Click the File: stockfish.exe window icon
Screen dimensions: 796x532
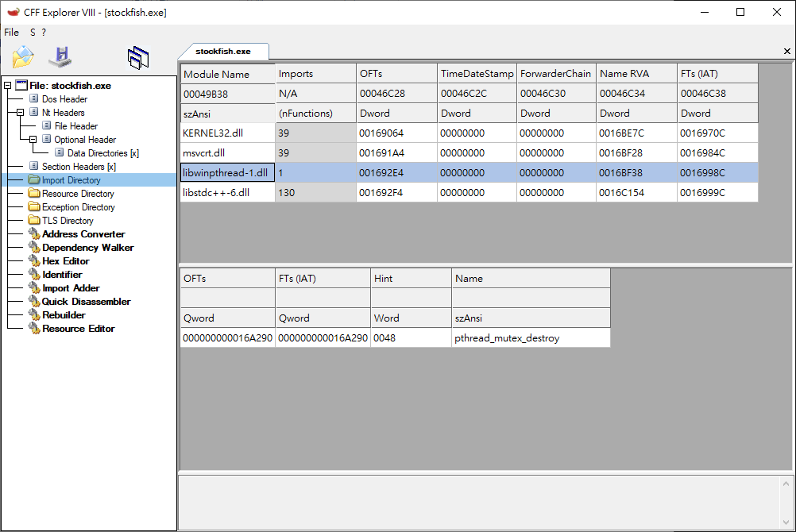[x=21, y=85]
